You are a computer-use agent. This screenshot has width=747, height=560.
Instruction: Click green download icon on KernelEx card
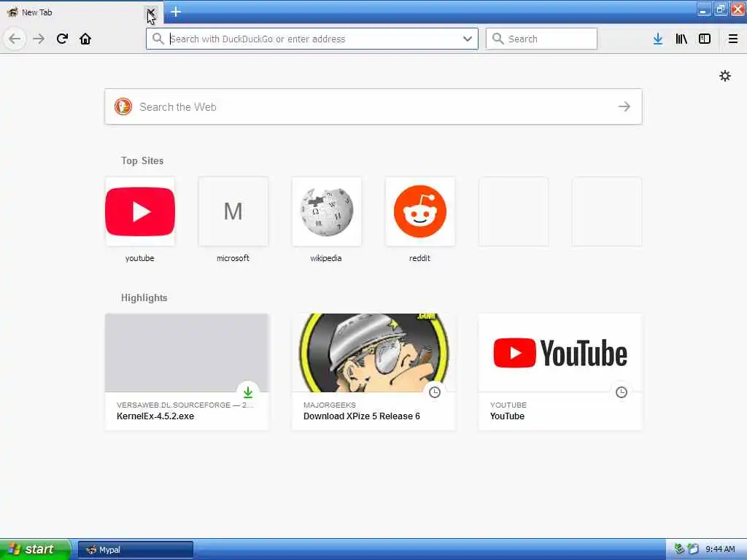click(248, 392)
